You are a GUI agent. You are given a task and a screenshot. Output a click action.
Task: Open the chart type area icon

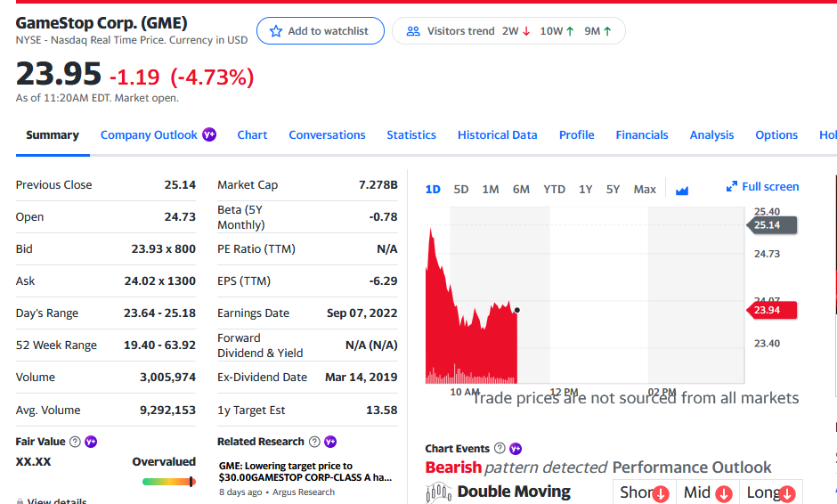682,190
